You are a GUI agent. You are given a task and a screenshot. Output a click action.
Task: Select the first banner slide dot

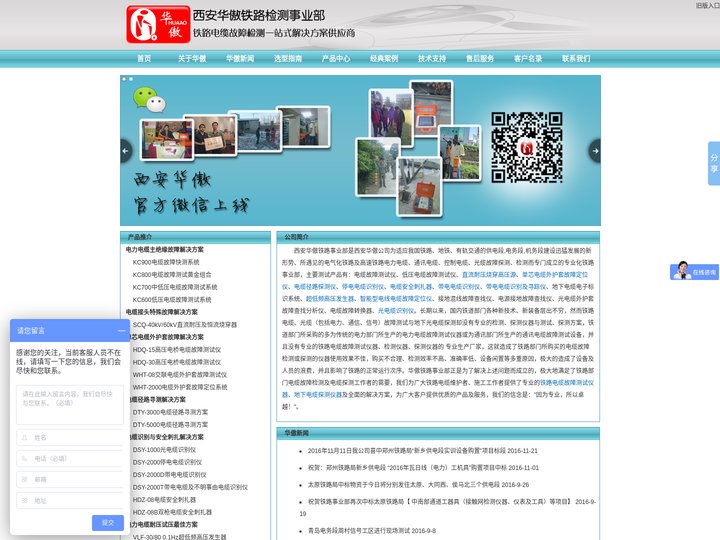pyautogui.click(x=124, y=79)
